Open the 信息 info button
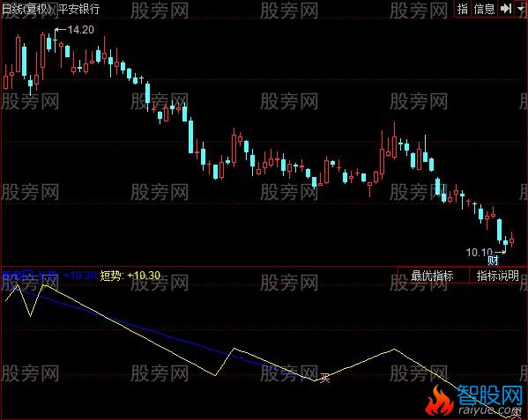 (484, 9)
